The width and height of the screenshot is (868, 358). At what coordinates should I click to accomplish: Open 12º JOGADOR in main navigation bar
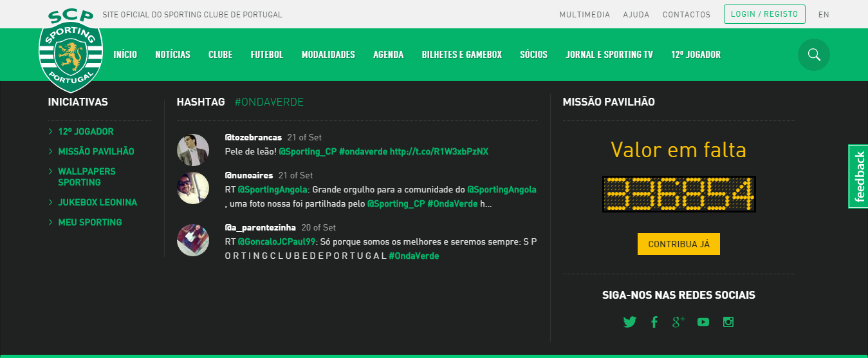[696, 55]
